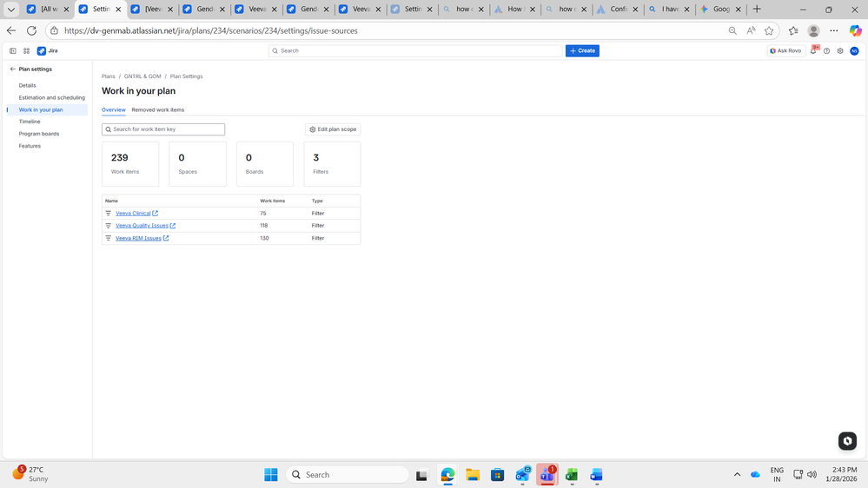This screenshot has height=488, width=868.
Task: Click the zoom magnifier in the address bar
Action: point(732,31)
